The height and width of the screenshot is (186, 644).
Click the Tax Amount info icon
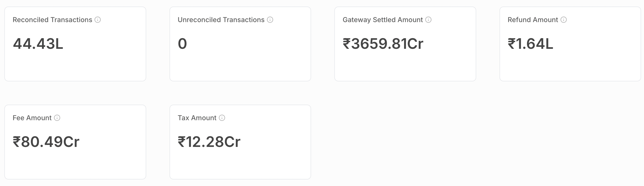222,118
